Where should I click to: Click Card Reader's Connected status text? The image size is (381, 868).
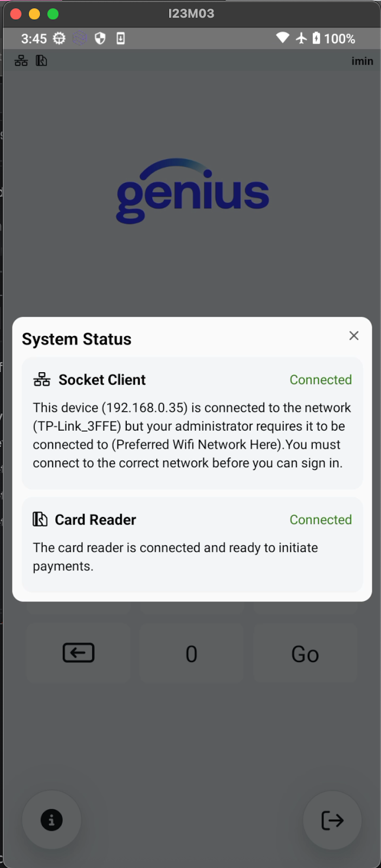click(x=320, y=520)
